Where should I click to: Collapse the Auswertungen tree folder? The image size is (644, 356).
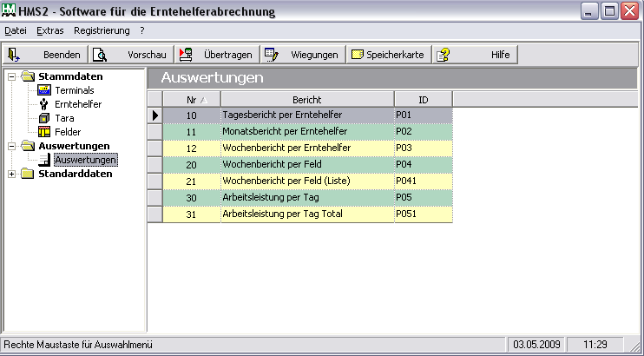coord(12,146)
